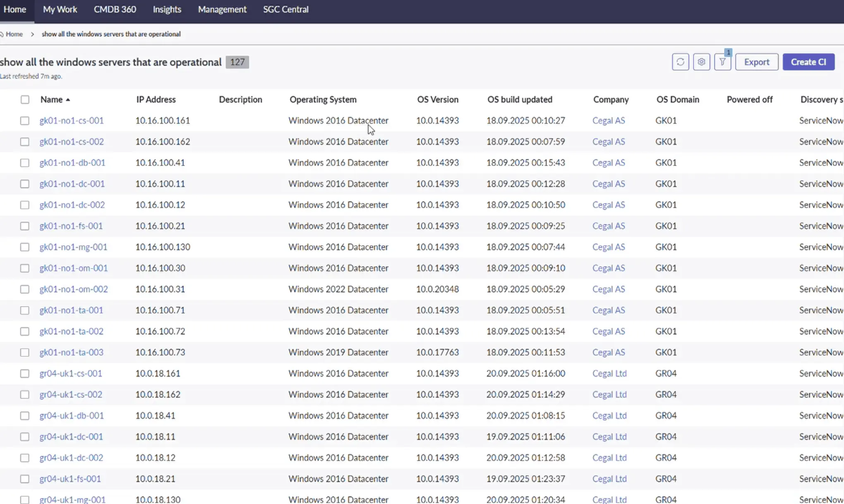
Task: Click the 127 record count badge
Action: (x=237, y=62)
